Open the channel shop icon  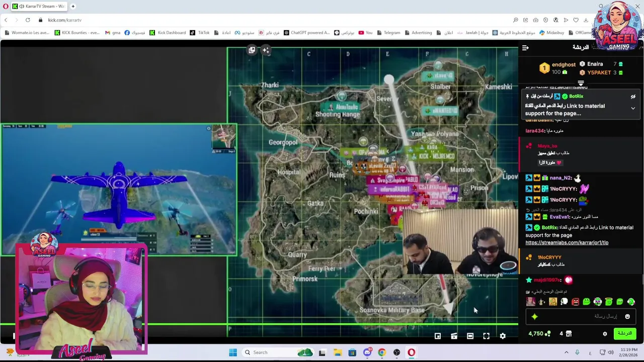point(569,333)
